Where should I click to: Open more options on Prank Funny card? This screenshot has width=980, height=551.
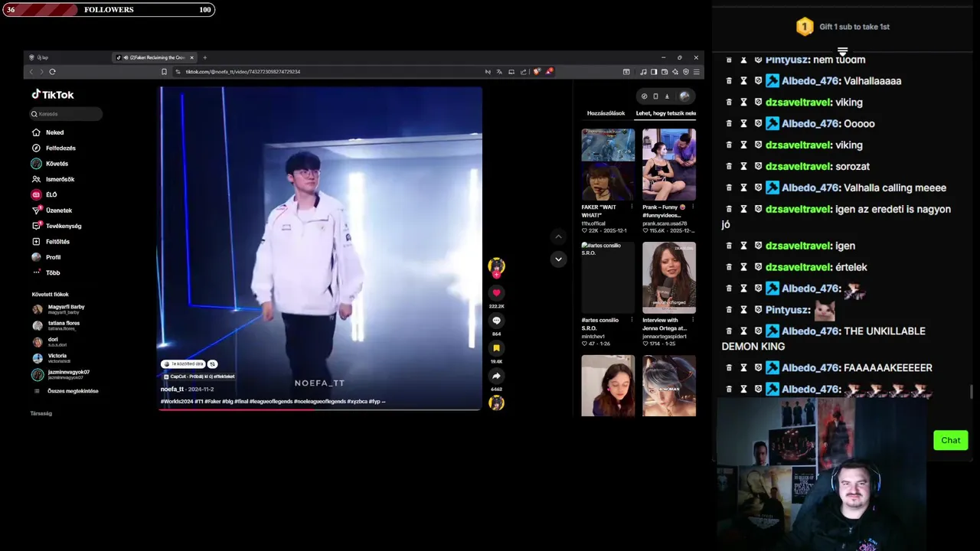tap(693, 207)
